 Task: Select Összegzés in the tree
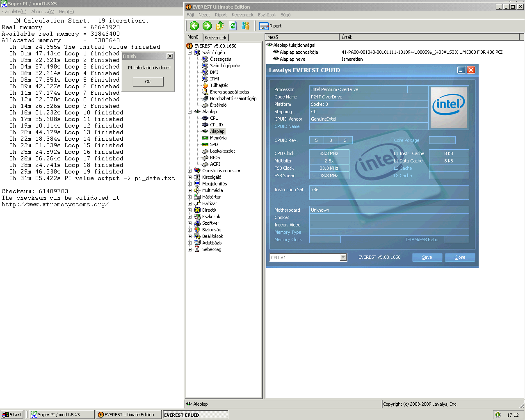click(220, 59)
